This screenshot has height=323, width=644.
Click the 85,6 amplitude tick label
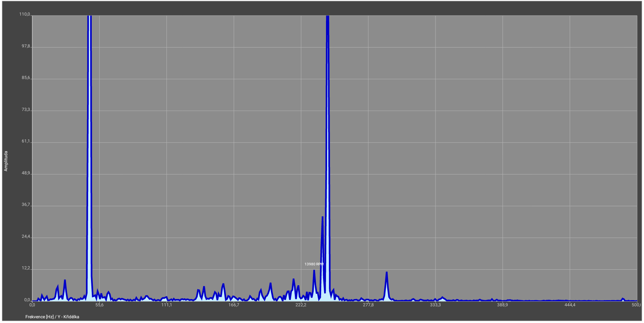[x=26, y=78]
